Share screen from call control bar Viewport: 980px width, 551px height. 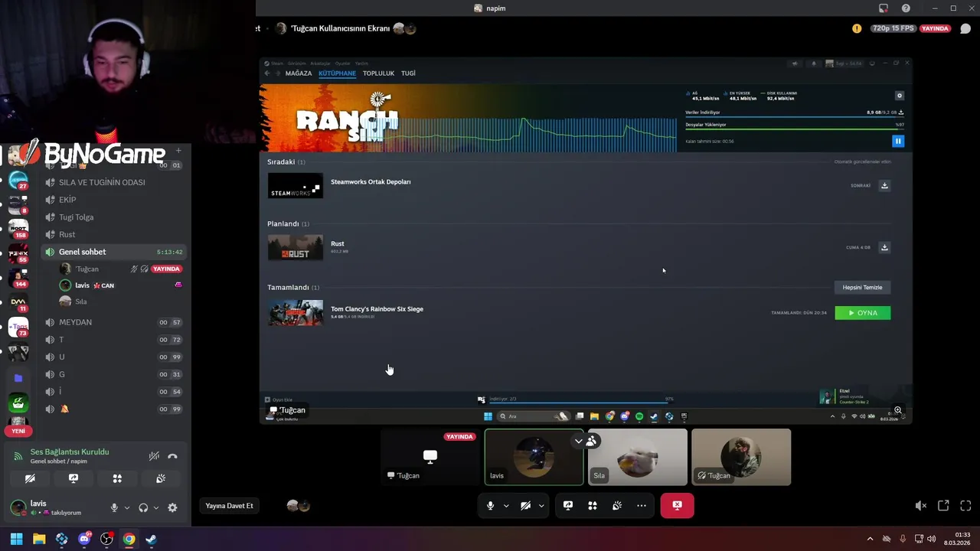[568, 506]
